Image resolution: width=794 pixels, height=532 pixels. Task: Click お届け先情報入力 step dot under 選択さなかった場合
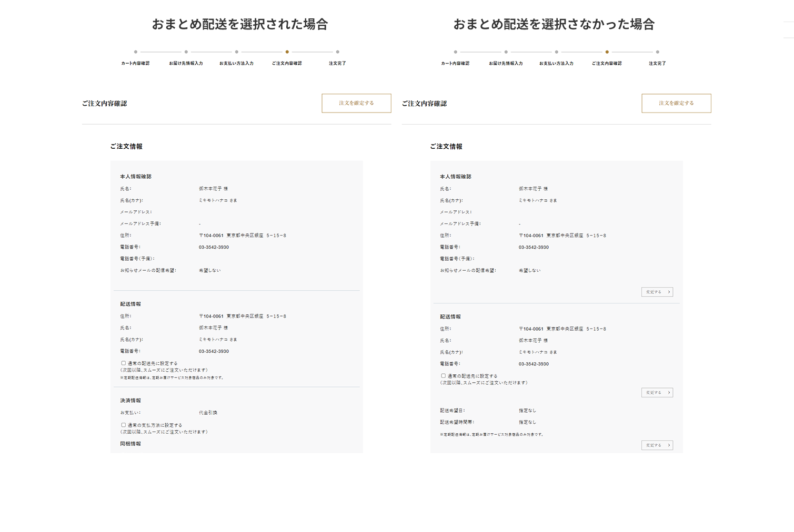506,52
